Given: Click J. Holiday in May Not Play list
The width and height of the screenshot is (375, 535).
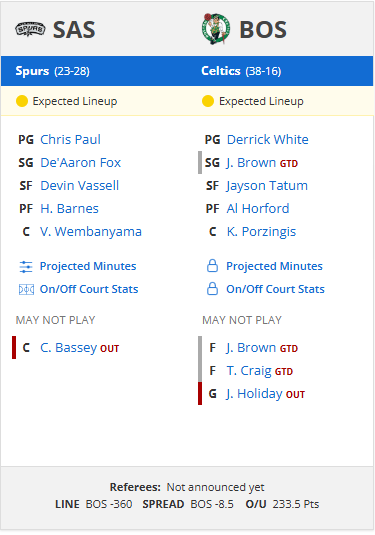Looking at the screenshot, I should coord(254,394).
